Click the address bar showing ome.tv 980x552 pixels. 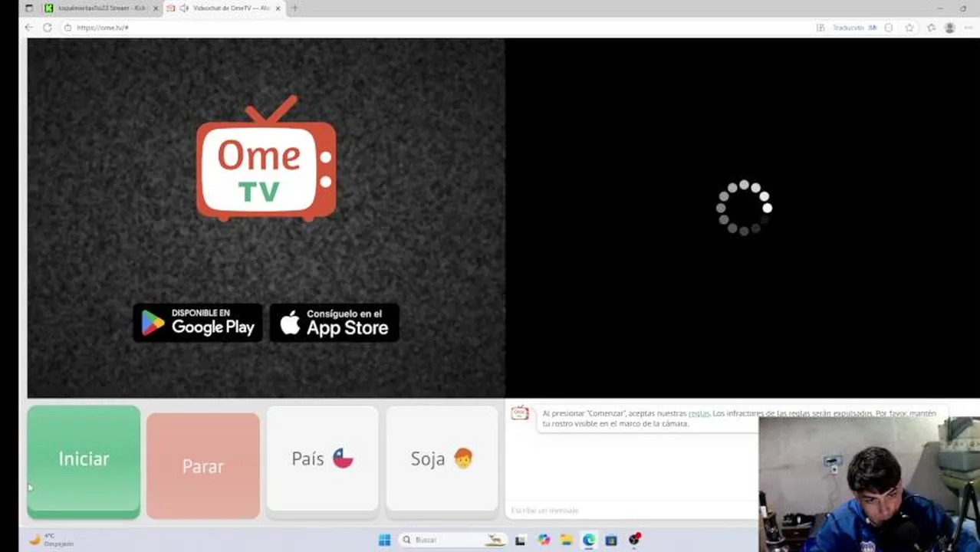pyautogui.click(x=437, y=28)
